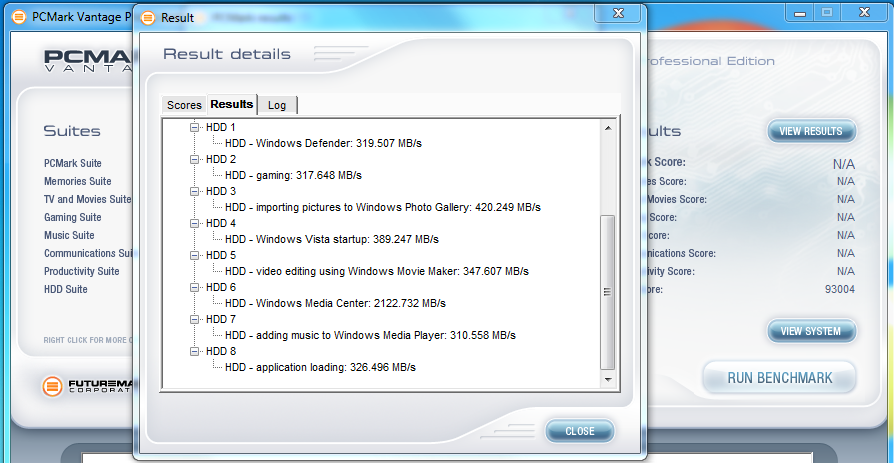This screenshot has height=463, width=894.
Task: Open the Log tab
Action: [277, 105]
